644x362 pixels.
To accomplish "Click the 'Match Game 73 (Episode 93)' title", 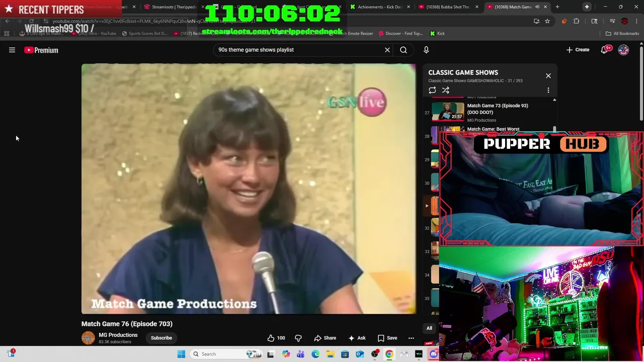I will (x=498, y=109).
